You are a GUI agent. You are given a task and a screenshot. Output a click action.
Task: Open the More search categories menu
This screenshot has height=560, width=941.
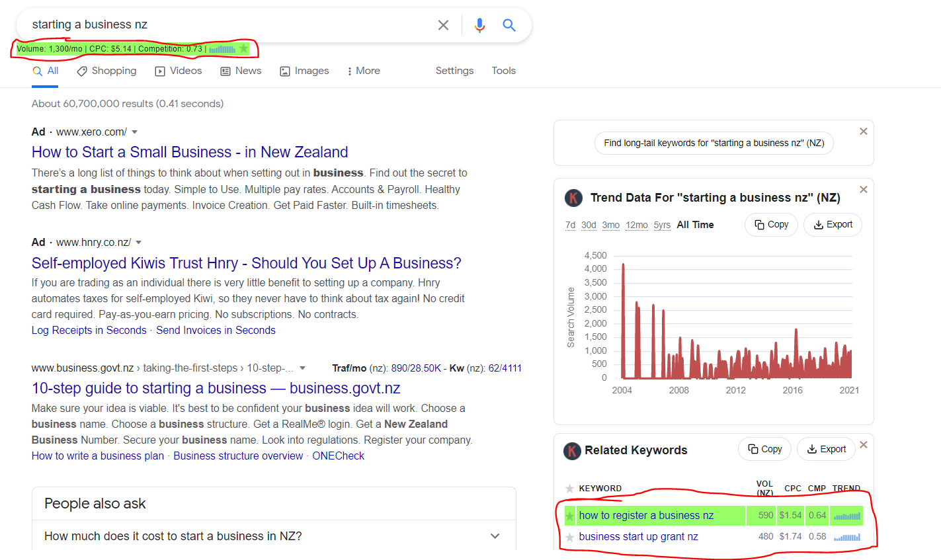coord(364,71)
